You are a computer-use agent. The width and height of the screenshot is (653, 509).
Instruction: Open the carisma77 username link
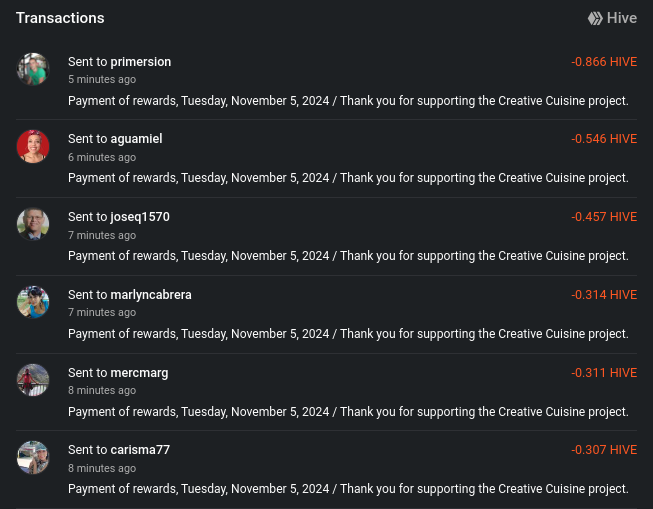pyautogui.click(x=140, y=450)
